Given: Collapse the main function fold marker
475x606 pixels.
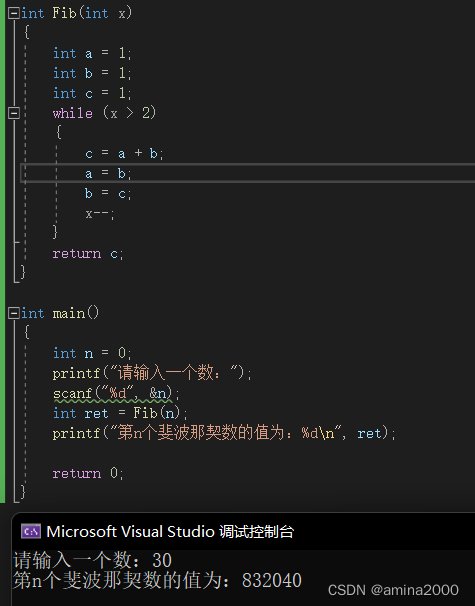Looking at the screenshot, I should point(14,313).
